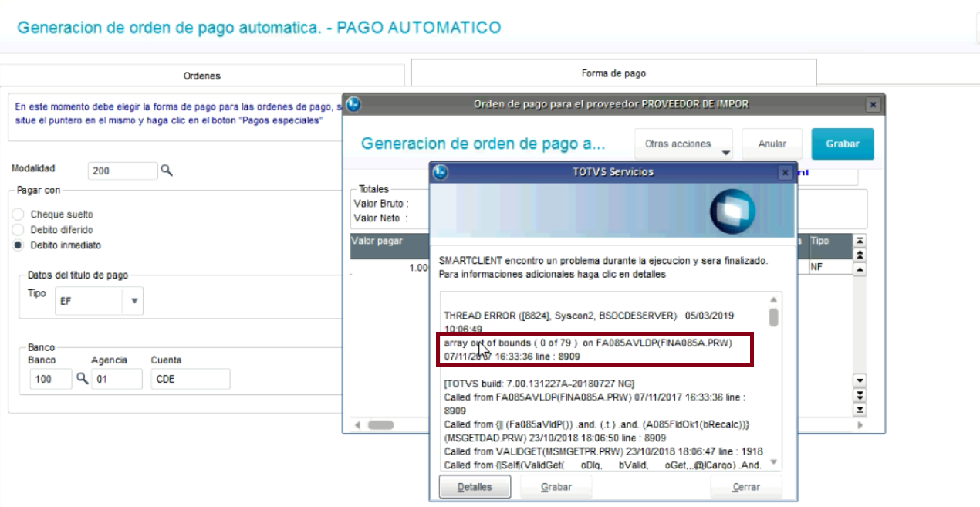
Task: Switch to the Forma de pago tab
Action: (x=613, y=73)
